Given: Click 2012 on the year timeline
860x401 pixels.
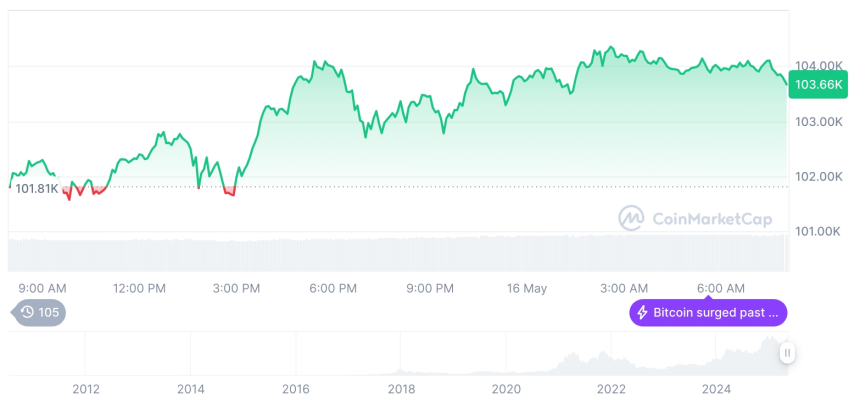Looking at the screenshot, I should (x=86, y=388).
